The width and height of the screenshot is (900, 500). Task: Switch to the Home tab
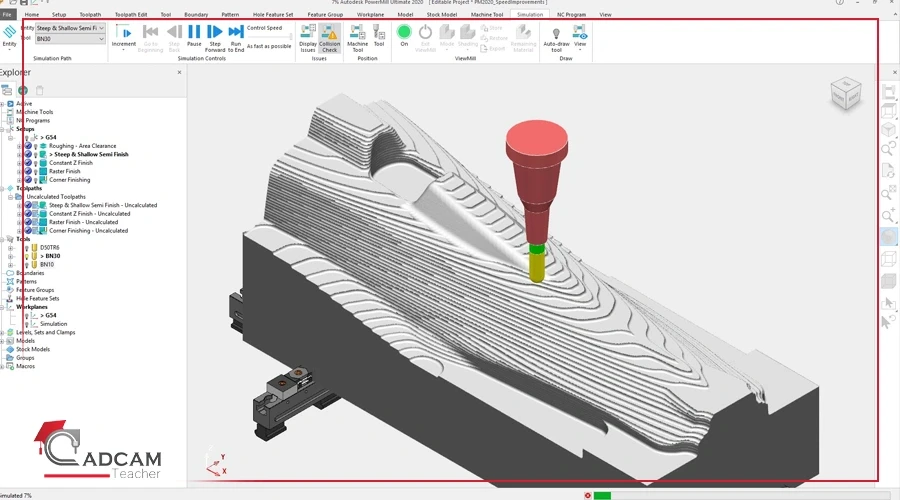(x=32, y=14)
